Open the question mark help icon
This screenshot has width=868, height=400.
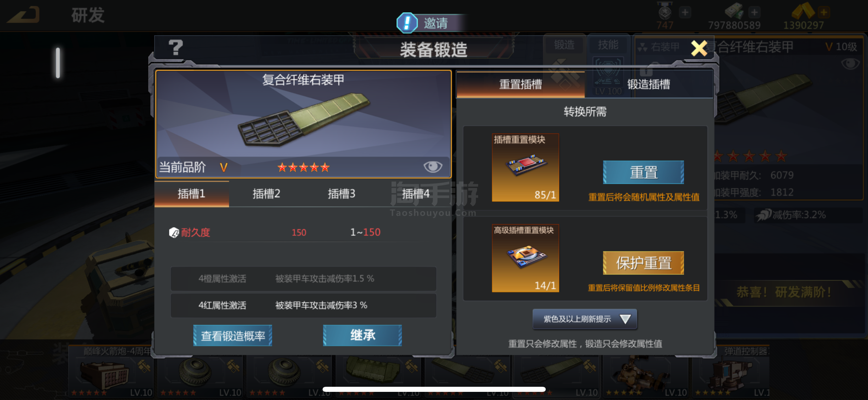pos(176,48)
